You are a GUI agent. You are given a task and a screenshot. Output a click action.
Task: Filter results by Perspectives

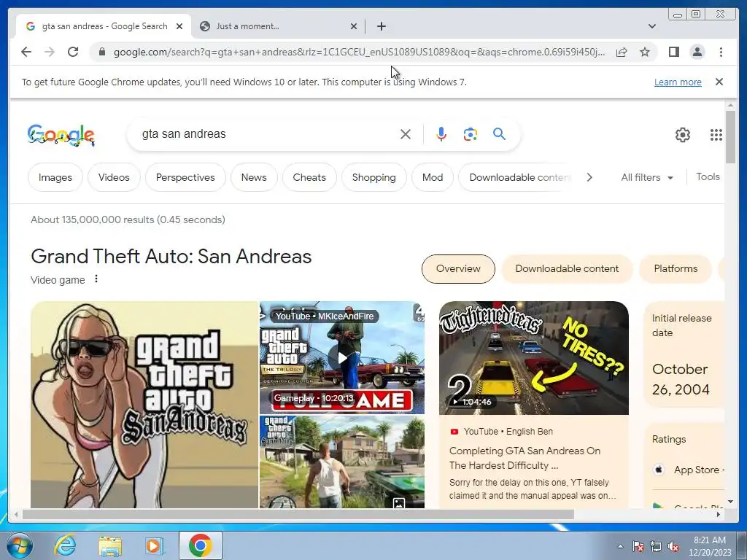coord(185,177)
